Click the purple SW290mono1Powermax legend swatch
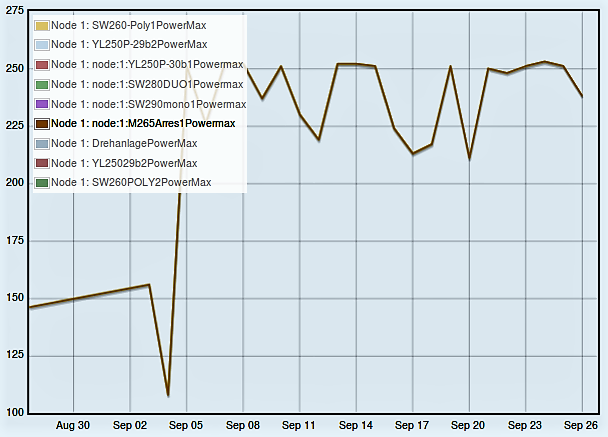 click(41, 104)
